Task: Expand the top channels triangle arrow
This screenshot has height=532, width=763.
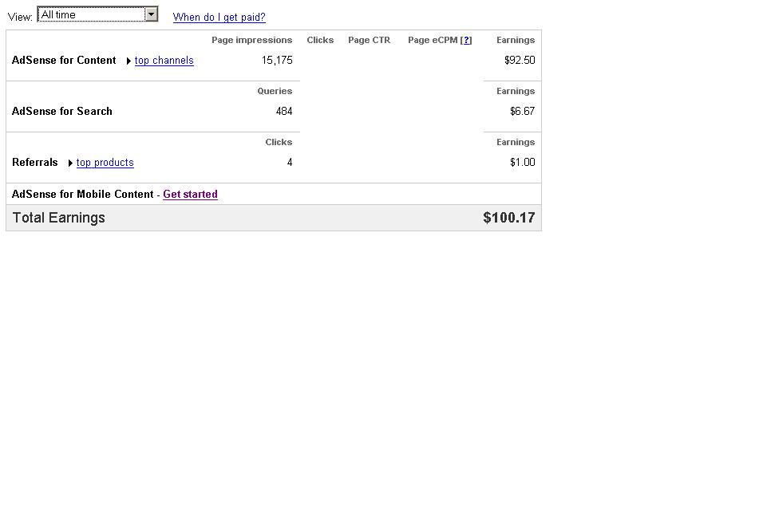Action: (128, 61)
